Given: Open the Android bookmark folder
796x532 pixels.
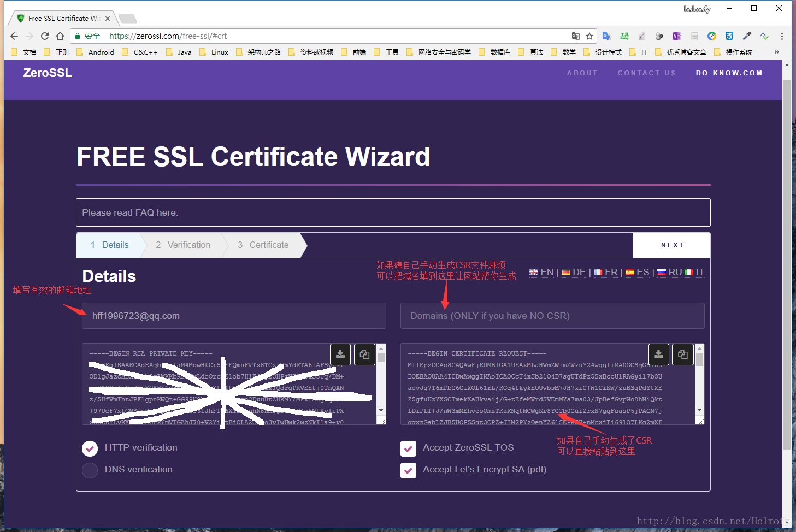Looking at the screenshot, I should tap(96, 52).
